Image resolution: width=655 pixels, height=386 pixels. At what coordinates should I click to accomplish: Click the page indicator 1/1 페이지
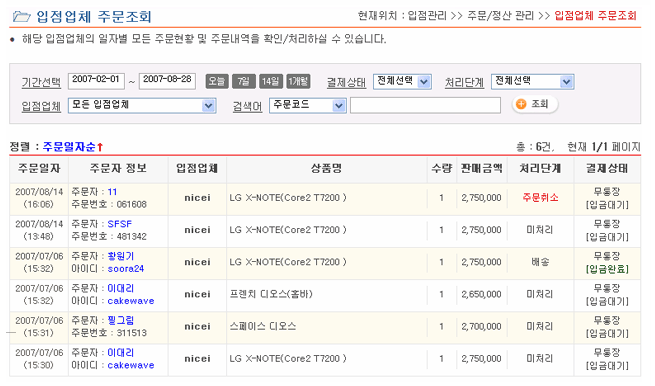[x=616, y=147]
